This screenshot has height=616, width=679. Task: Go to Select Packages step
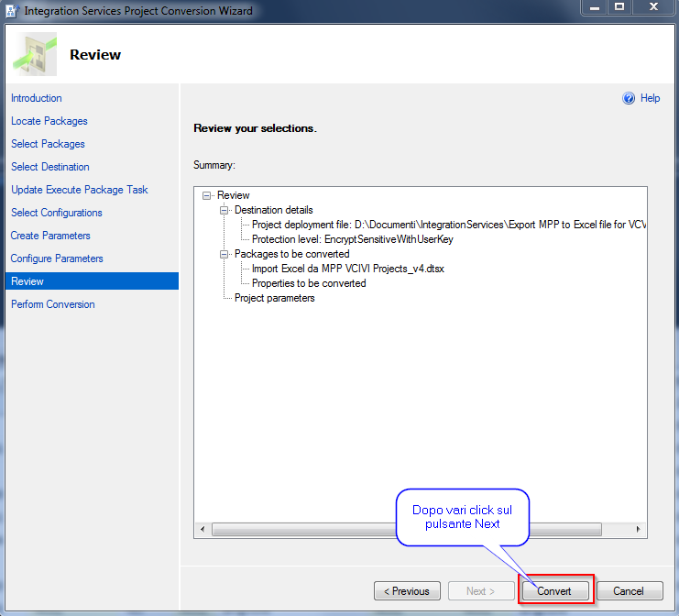click(x=48, y=144)
